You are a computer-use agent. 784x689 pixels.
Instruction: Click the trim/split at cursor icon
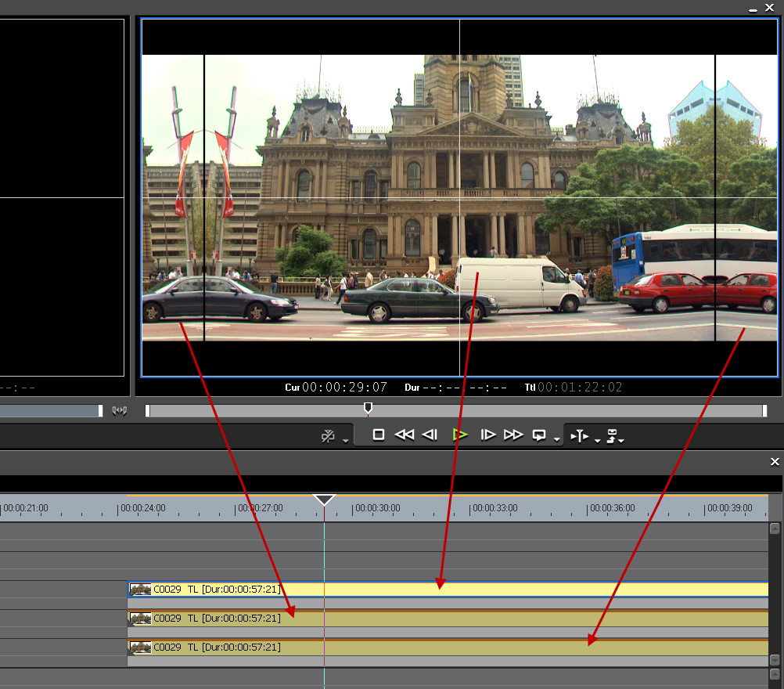click(x=578, y=436)
